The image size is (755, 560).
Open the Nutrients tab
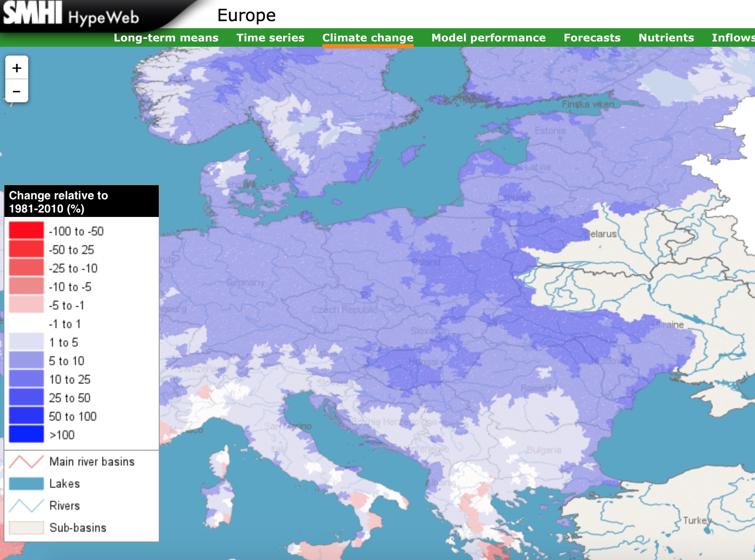pyautogui.click(x=666, y=38)
